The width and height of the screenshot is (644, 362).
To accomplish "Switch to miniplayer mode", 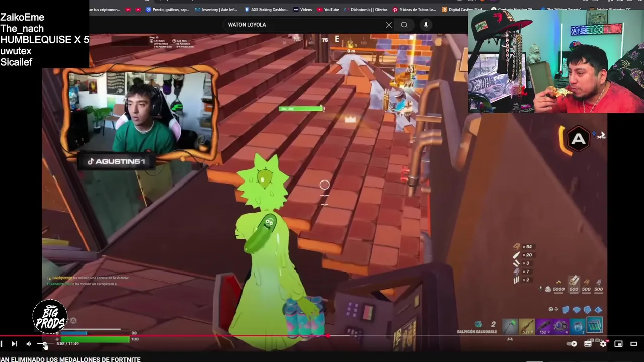I will tap(618, 344).
